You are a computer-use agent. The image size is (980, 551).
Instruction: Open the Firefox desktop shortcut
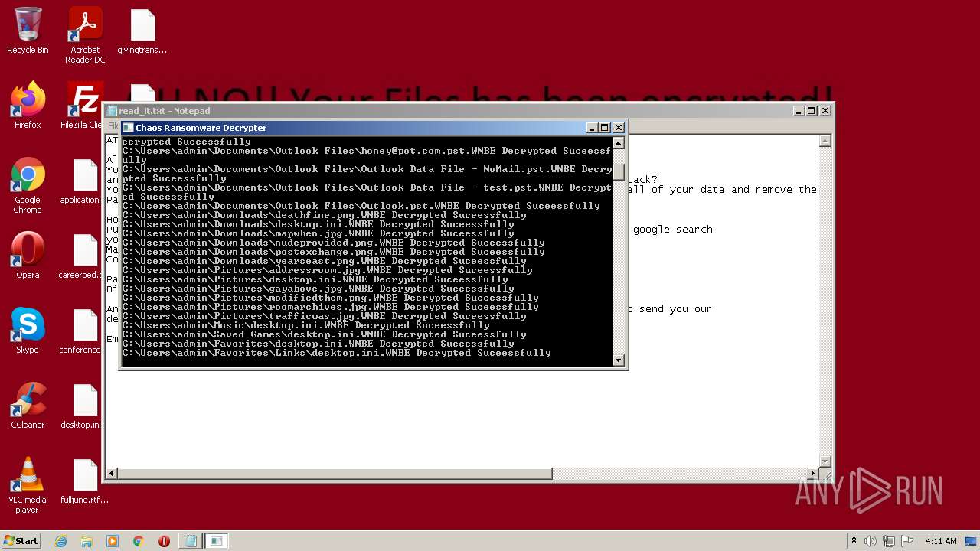(x=28, y=106)
